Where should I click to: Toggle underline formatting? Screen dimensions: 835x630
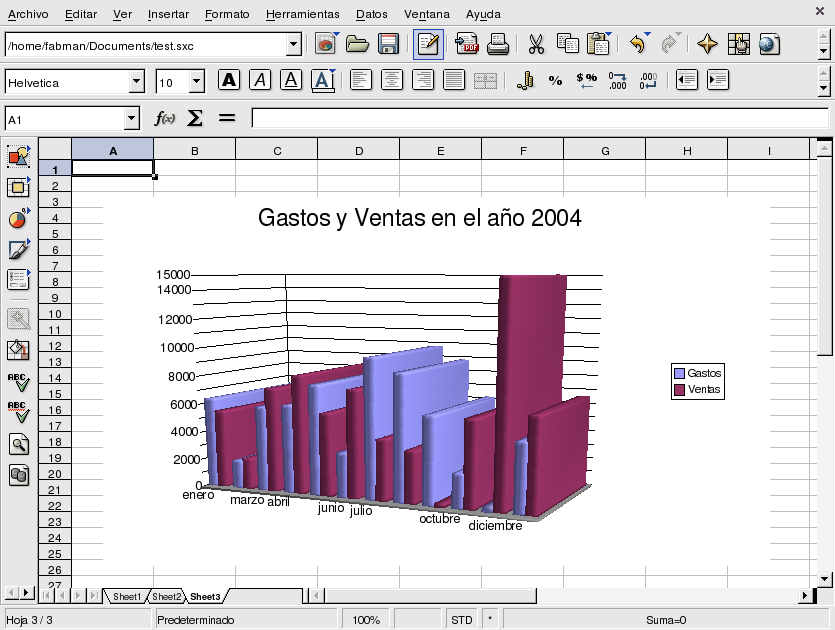[291, 80]
